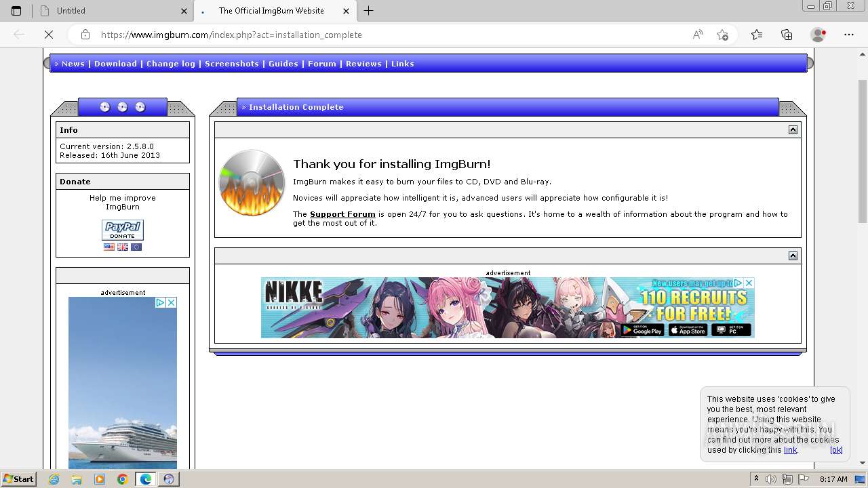
Task: Stop loading the current page
Action: point(49,35)
